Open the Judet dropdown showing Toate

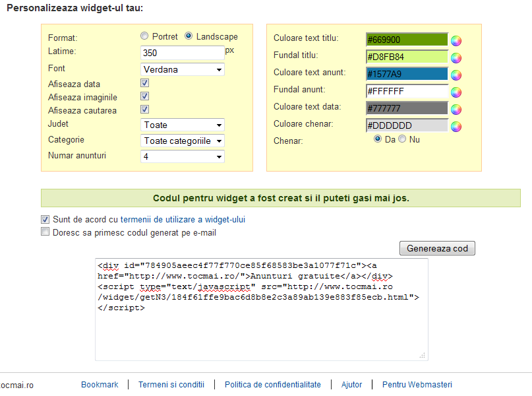(183, 125)
